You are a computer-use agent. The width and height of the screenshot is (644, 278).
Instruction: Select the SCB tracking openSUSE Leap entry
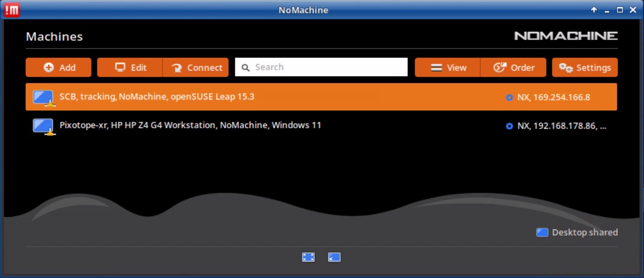pyautogui.click(x=157, y=97)
